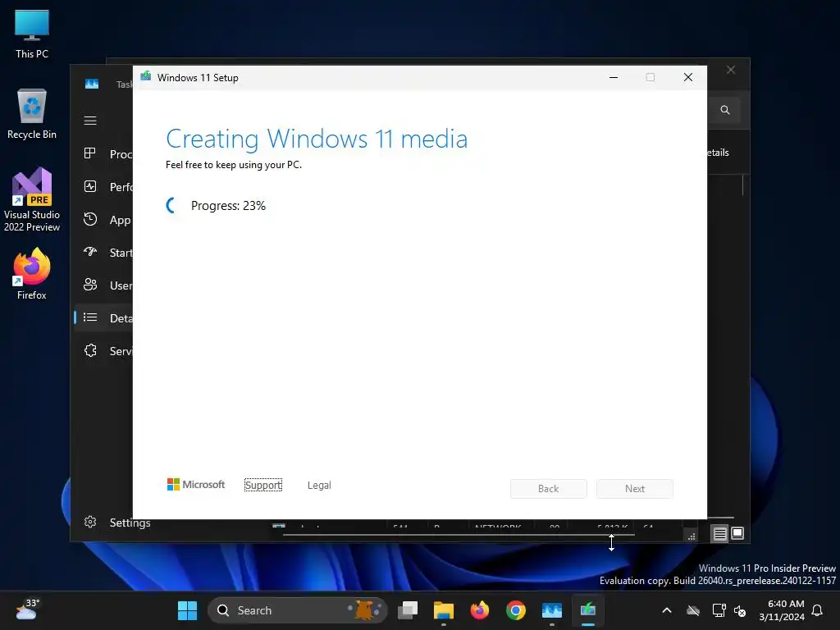Screen dimensions: 840x630
Task: Click the taskbar Search box
Action: tap(297, 610)
